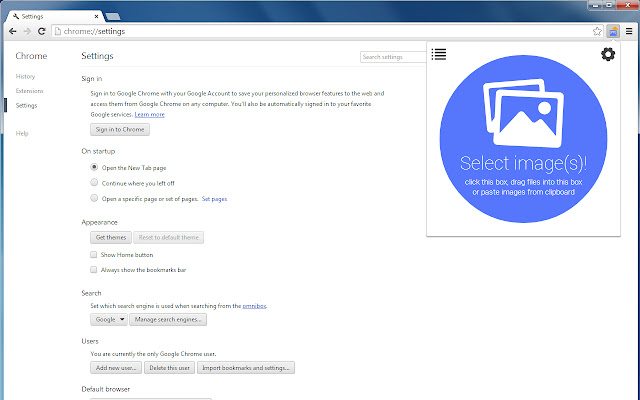Open the list view icon in extension popup
The width and height of the screenshot is (640, 400).
point(439,54)
